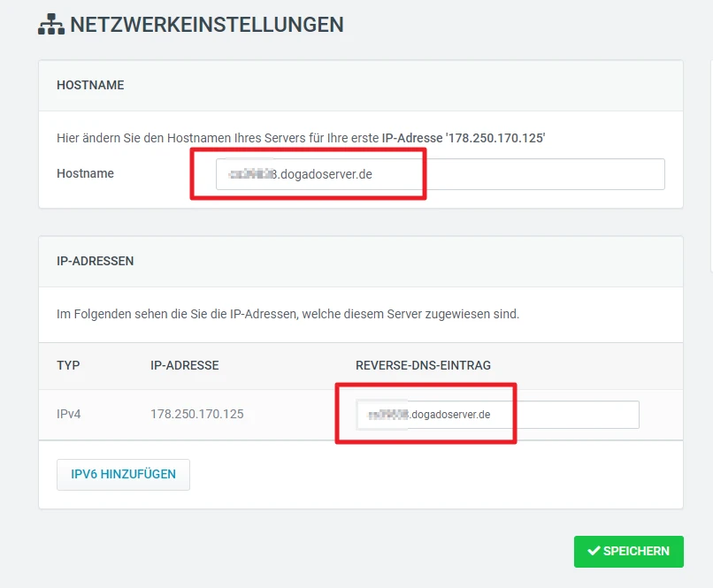
Task: Click the bold Hostname field label
Action: [x=85, y=173]
